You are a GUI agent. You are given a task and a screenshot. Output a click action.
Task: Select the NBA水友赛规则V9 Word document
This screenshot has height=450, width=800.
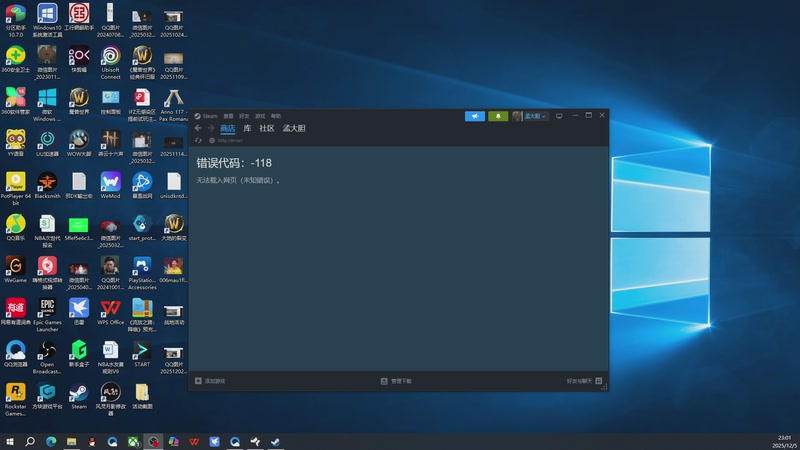pyautogui.click(x=110, y=357)
